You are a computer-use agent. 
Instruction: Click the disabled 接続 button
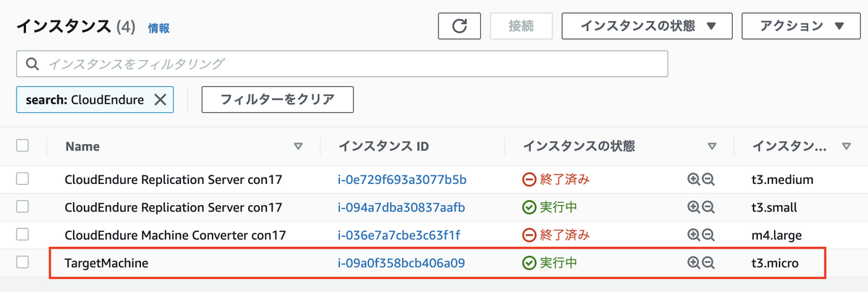pyautogui.click(x=522, y=26)
